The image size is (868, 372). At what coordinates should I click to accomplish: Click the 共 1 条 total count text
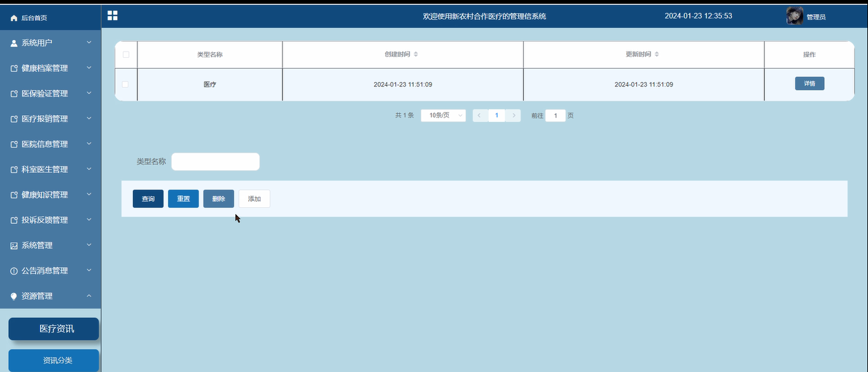pyautogui.click(x=405, y=116)
